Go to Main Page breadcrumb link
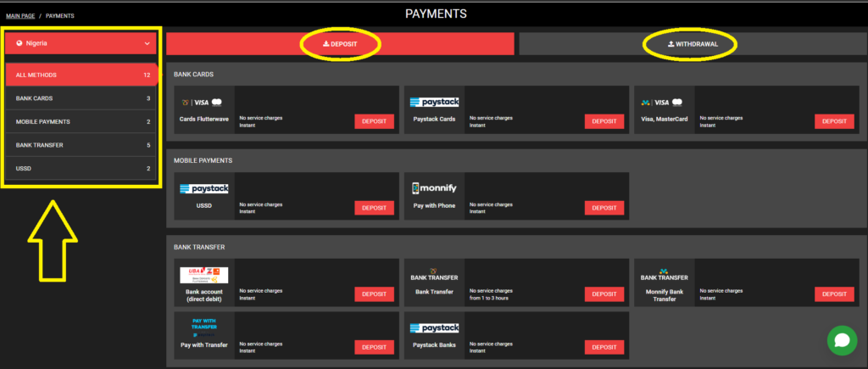This screenshot has height=369, width=868. click(x=20, y=16)
